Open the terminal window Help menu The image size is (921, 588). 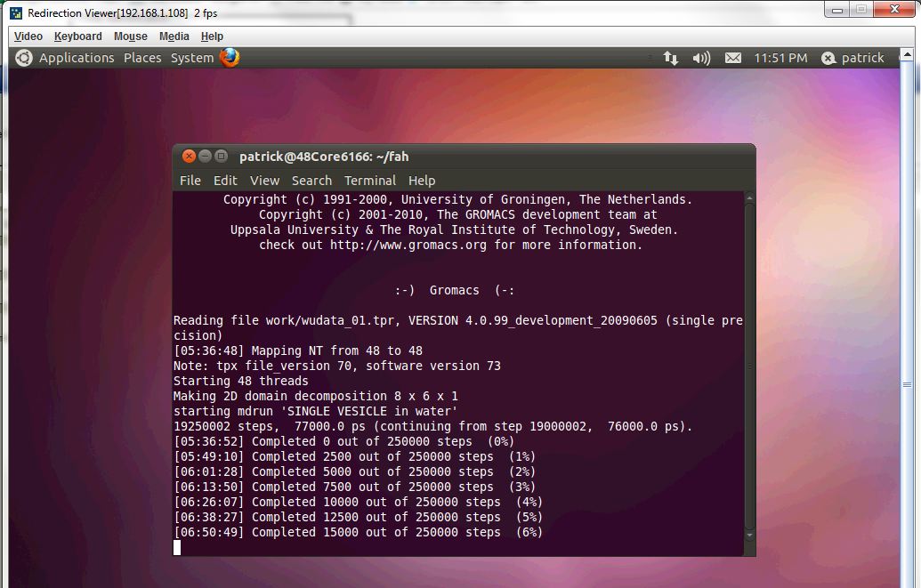(x=422, y=181)
